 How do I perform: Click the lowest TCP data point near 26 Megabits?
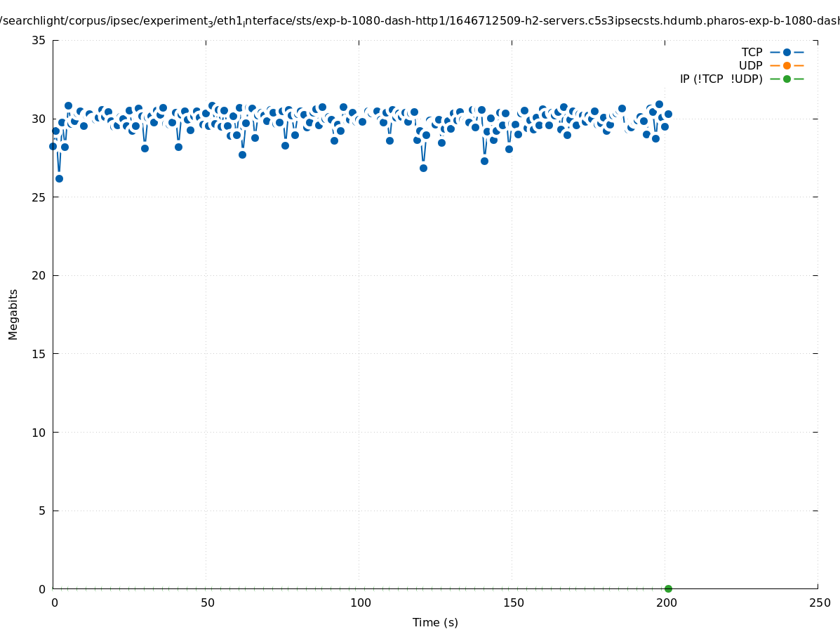coord(59,178)
